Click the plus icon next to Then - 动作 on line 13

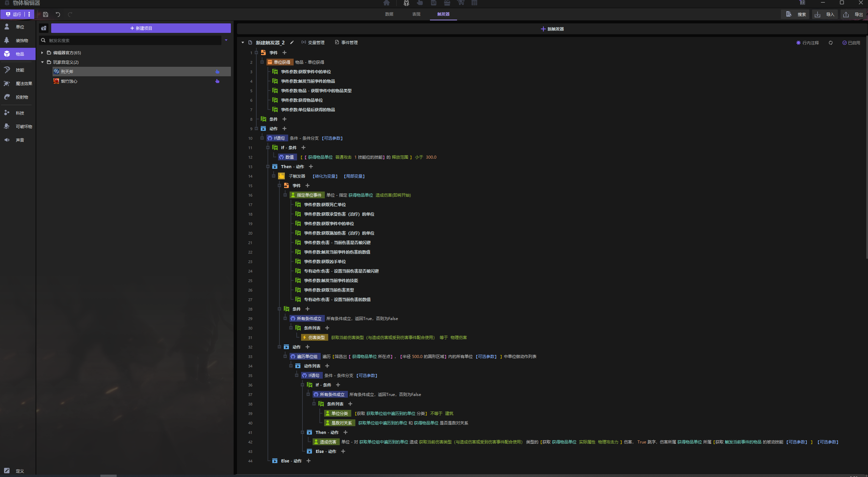pyautogui.click(x=311, y=166)
